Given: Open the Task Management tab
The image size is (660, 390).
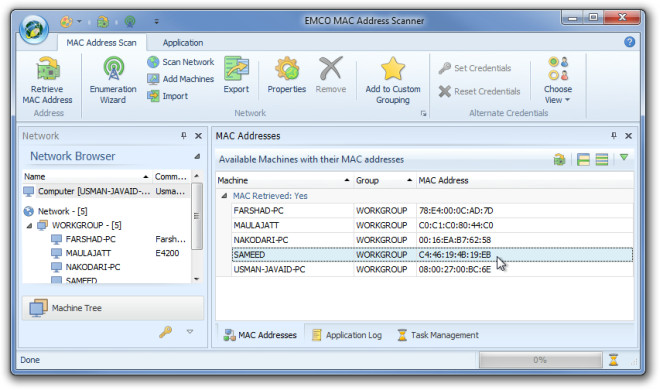Looking at the screenshot, I should coord(438,335).
